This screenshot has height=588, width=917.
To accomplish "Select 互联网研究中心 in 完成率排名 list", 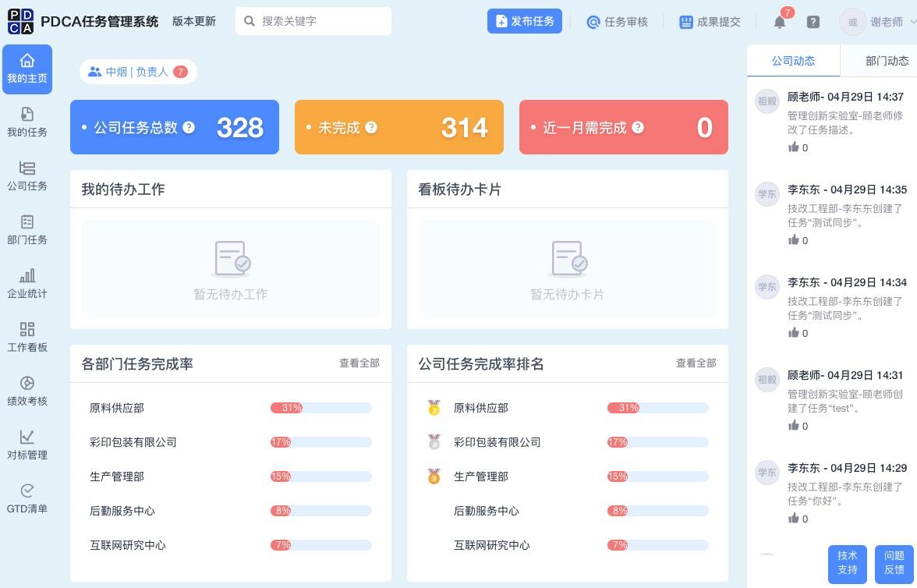I will point(492,544).
